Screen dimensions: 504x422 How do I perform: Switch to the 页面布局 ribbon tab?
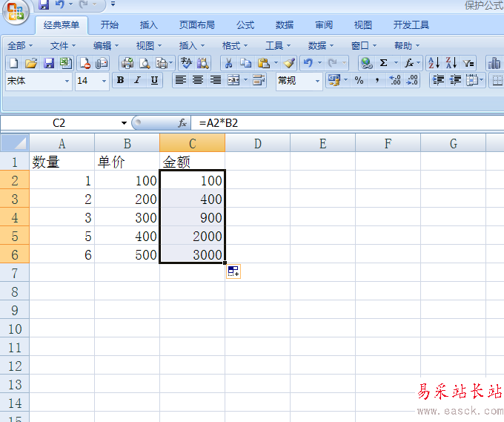(196, 25)
